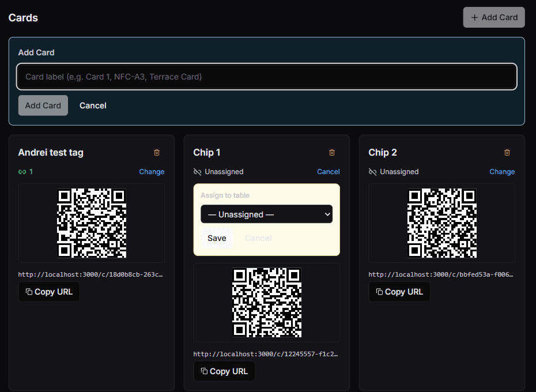Click the Assign to table label

(x=225, y=195)
